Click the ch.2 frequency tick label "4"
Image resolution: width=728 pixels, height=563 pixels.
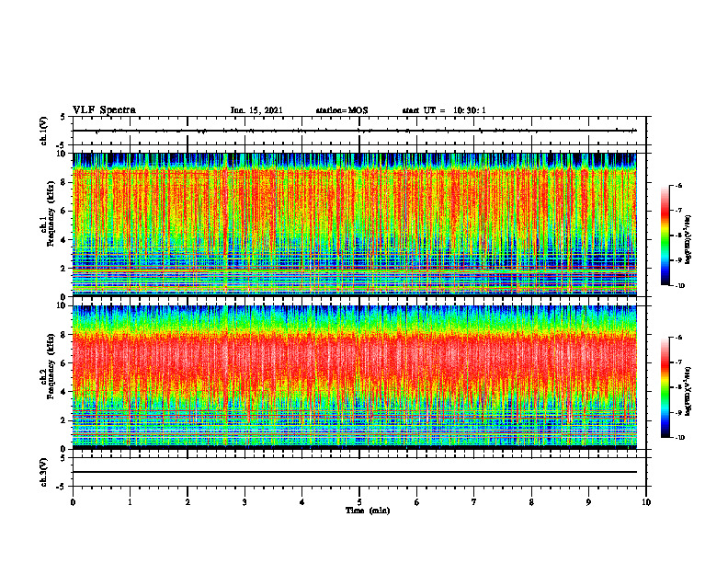click(x=64, y=392)
